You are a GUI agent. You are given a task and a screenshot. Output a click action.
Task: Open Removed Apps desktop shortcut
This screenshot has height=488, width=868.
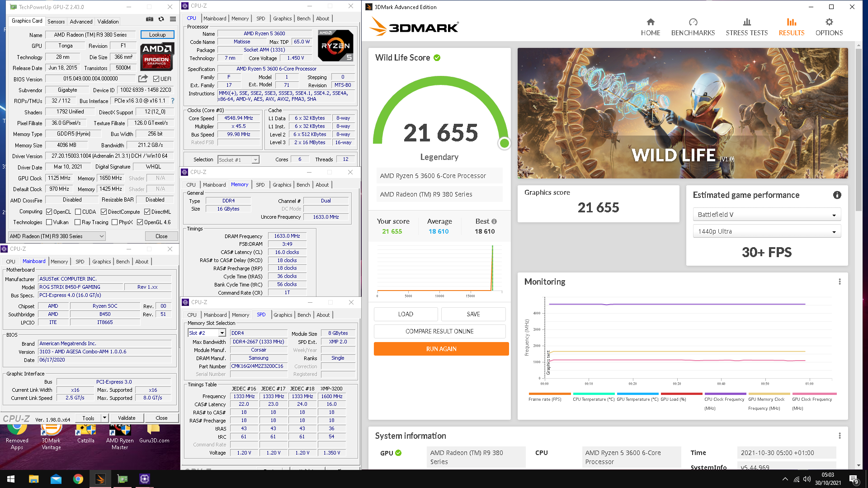tap(17, 436)
